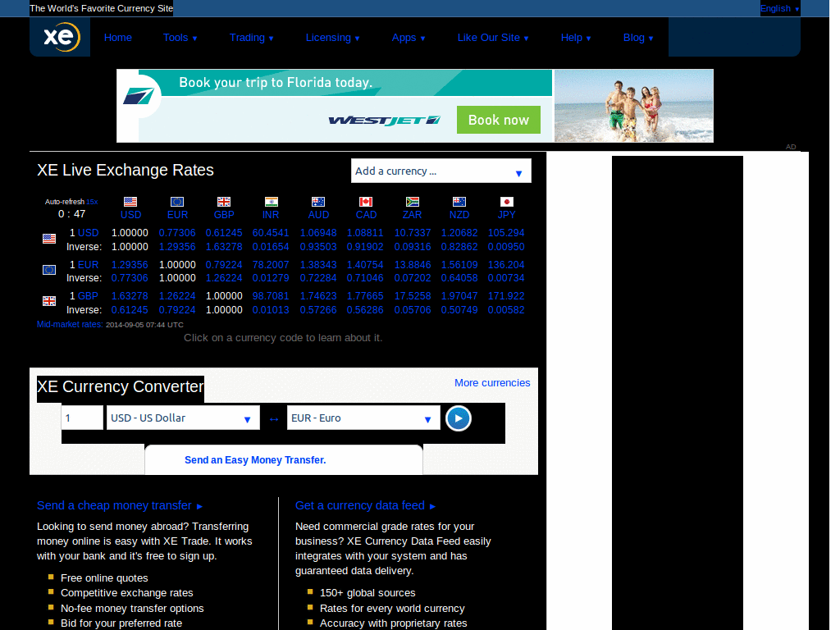Click the JPY flag icon

507,202
